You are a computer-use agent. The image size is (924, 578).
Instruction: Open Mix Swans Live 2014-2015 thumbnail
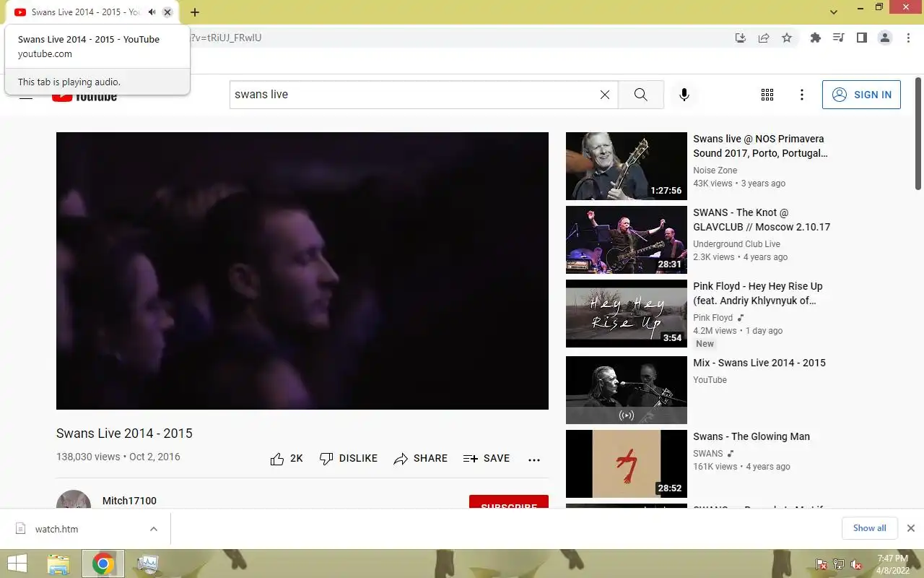(x=627, y=390)
